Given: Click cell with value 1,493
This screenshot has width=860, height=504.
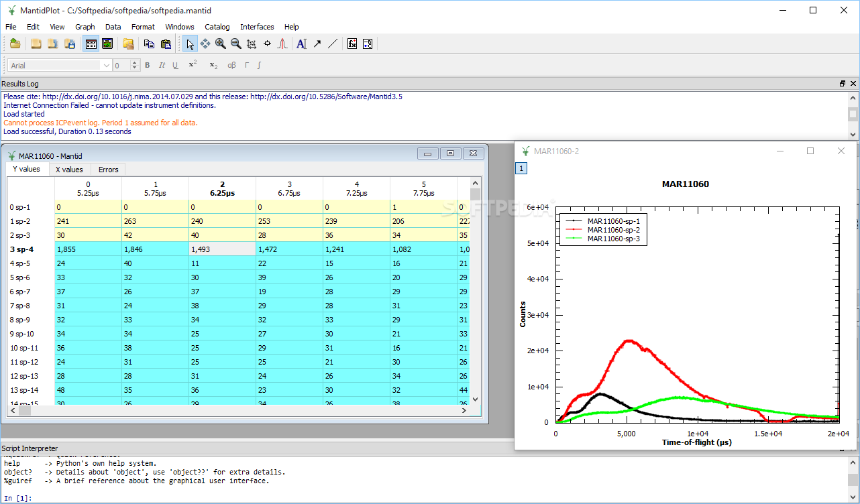Looking at the screenshot, I should [x=222, y=249].
